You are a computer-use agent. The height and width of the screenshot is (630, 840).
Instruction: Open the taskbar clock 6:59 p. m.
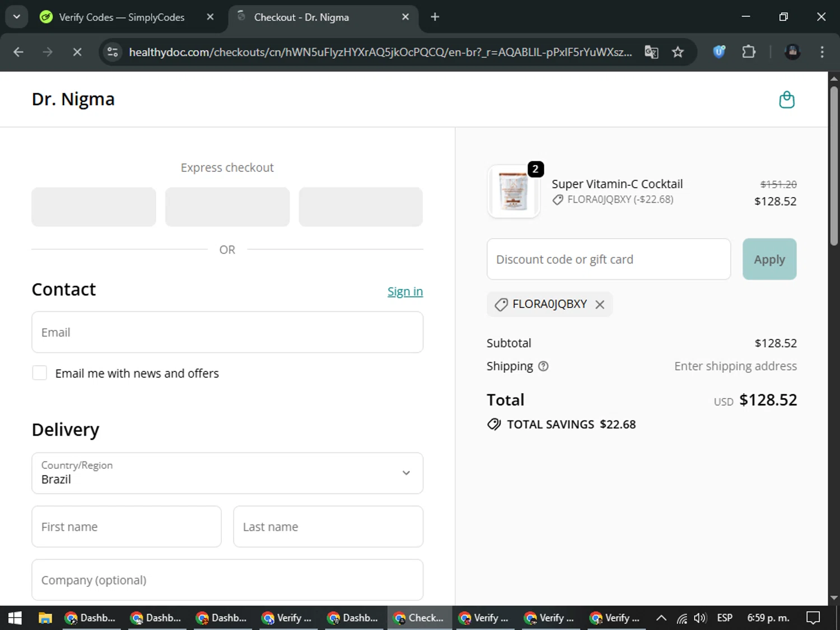(x=768, y=618)
